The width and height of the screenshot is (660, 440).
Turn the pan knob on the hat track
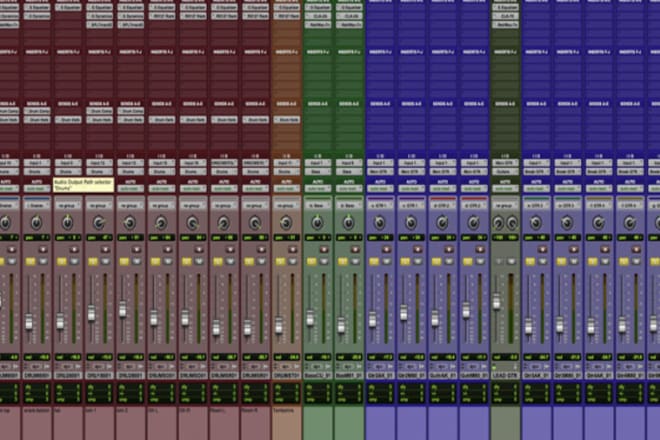click(67, 222)
